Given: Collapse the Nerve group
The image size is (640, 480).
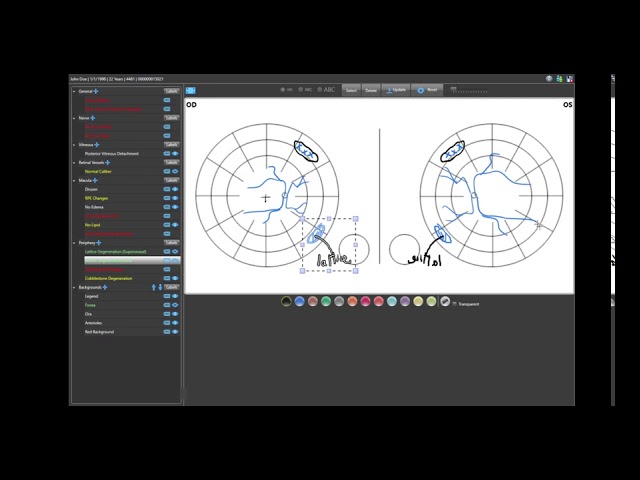Looking at the screenshot, I should [x=74, y=118].
